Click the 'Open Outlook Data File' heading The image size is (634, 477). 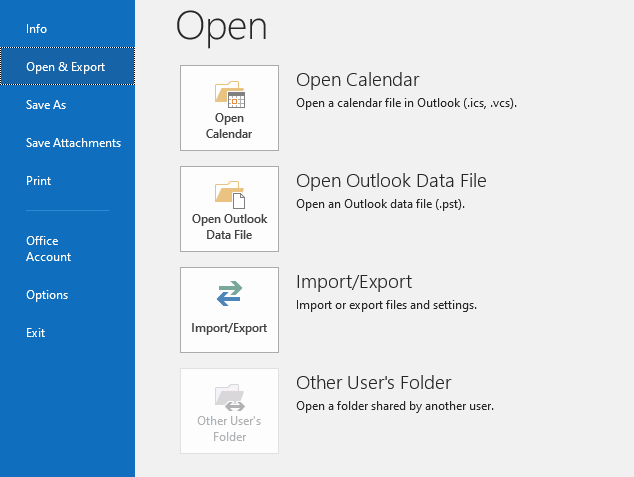pyautogui.click(x=391, y=181)
